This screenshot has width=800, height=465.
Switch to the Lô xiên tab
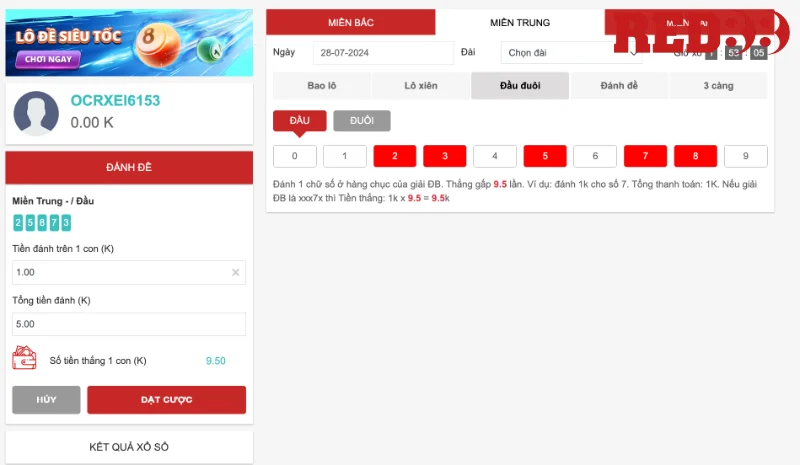pos(420,86)
